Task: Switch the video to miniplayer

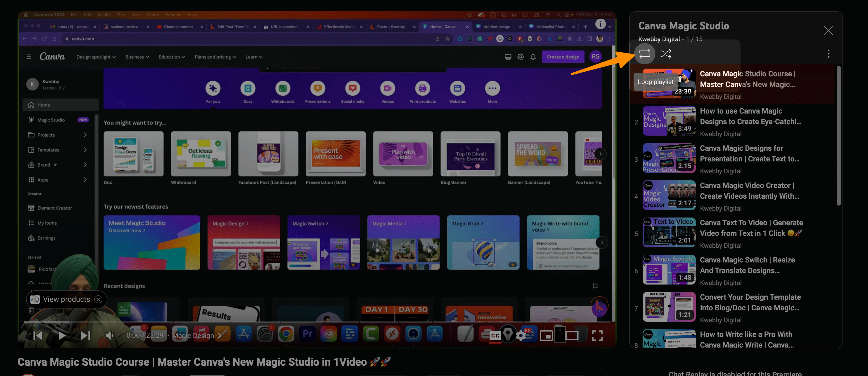Action: pos(546,335)
